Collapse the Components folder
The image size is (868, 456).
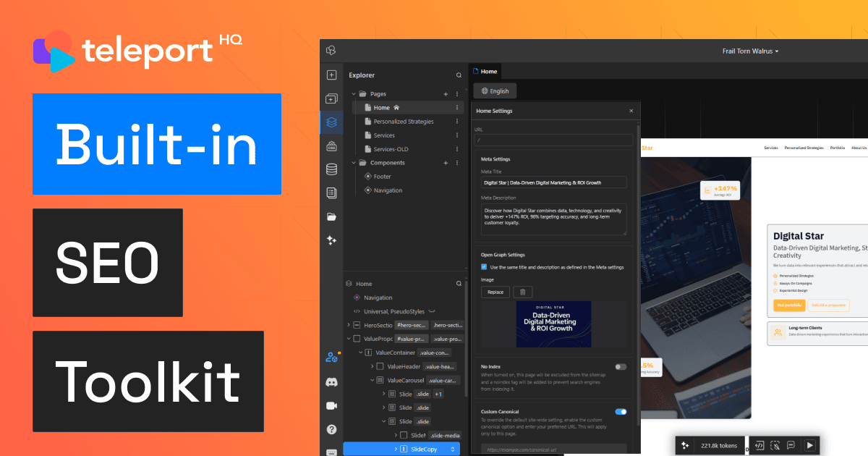pos(354,163)
